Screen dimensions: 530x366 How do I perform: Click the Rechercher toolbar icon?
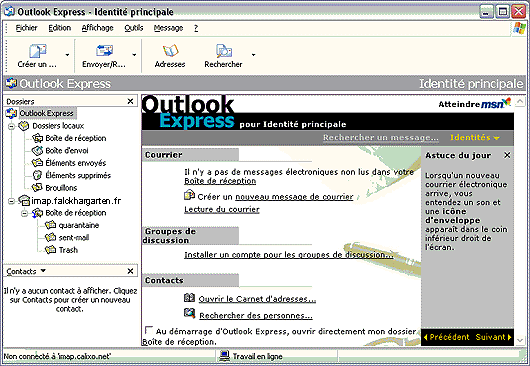pyautogui.click(x=223, y=51)
